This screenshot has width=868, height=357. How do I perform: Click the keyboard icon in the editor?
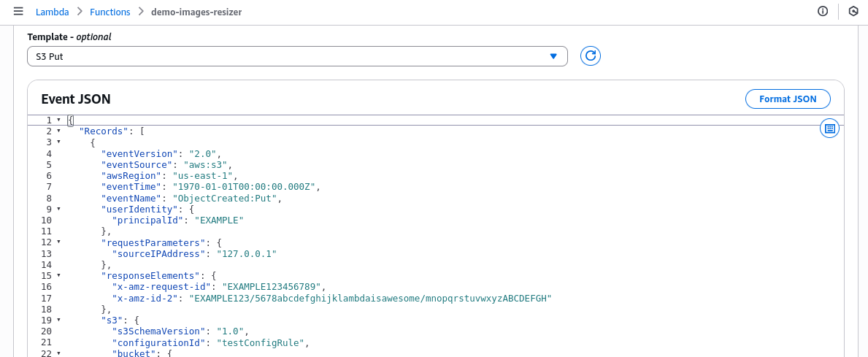point(829,128)
